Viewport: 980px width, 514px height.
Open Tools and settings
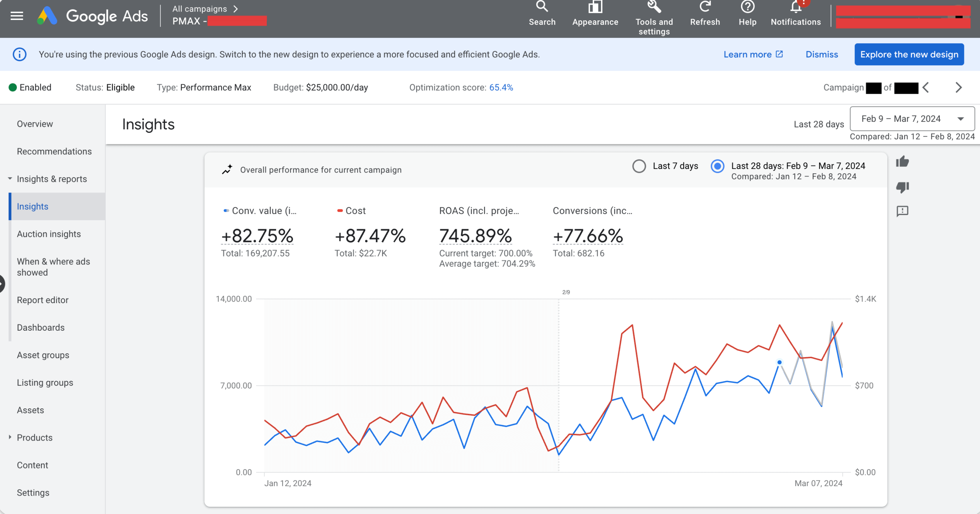654,18
